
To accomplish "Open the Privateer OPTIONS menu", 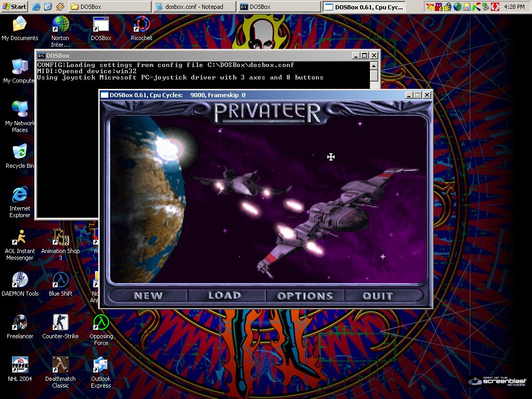I will tap(305, 296).
